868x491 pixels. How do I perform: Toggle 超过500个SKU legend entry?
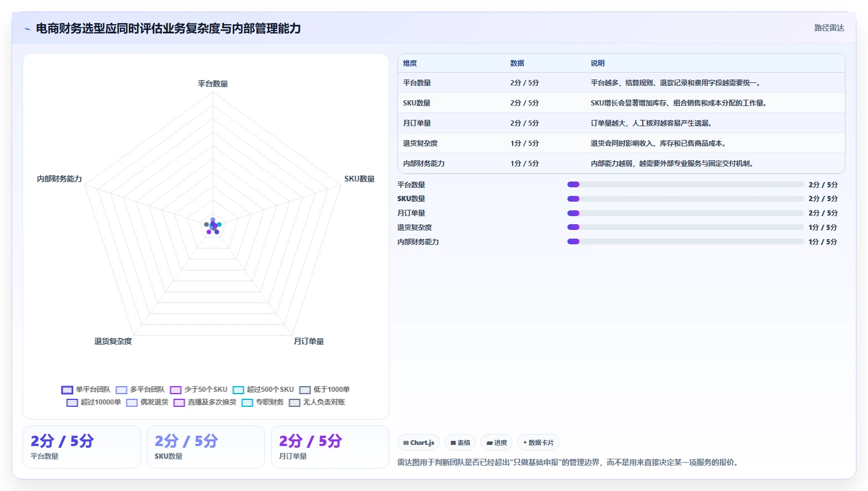[x=263, y=390]
